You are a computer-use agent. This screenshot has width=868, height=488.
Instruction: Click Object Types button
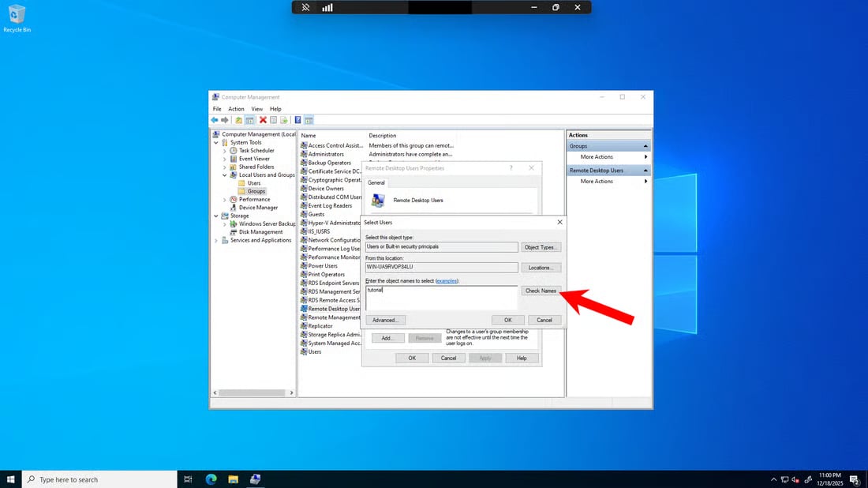pos(541,248)
